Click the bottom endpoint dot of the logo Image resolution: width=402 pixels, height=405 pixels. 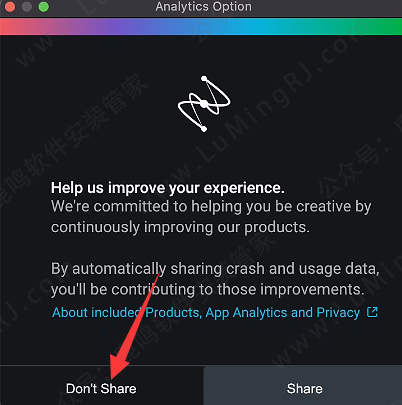click(204, 129)
